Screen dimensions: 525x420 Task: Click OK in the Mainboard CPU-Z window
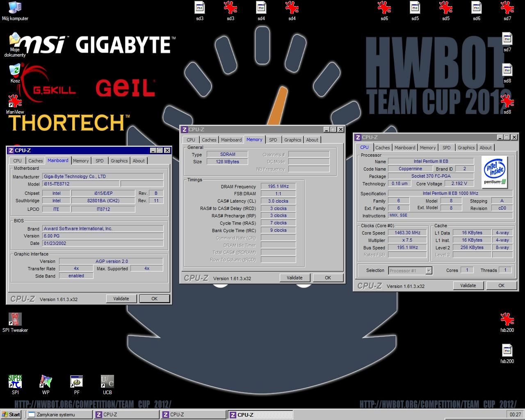pyautogui.click(x=154, y=299)
